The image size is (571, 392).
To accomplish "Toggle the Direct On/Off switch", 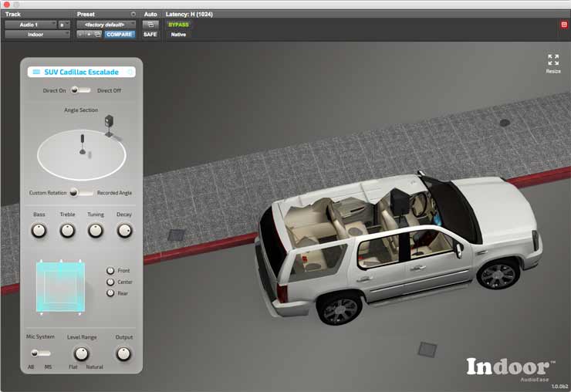I will [x=80, y=90].
